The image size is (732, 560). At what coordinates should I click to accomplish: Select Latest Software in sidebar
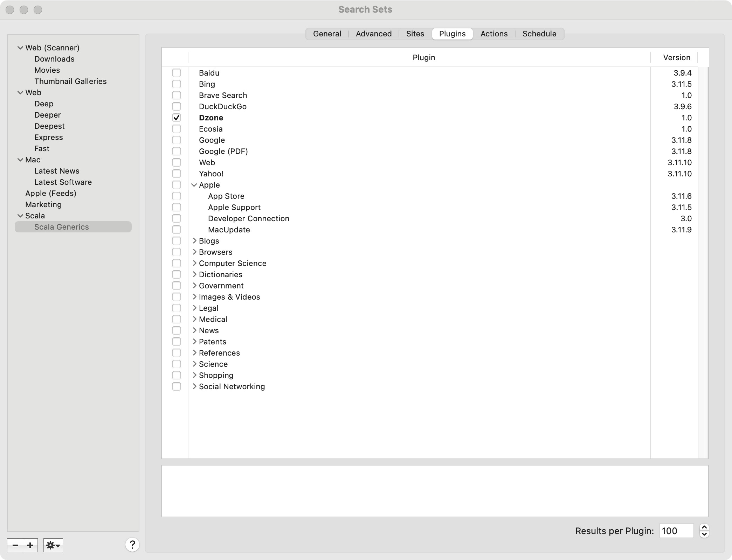point(63,182)
